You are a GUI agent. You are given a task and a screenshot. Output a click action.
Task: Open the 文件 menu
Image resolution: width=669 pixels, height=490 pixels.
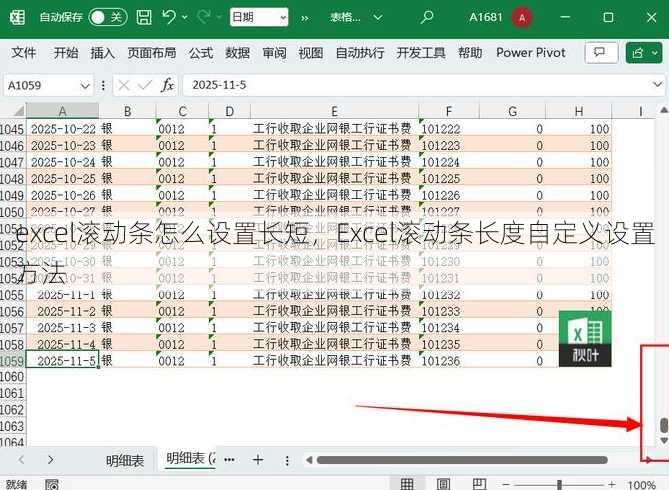(23, 53)
